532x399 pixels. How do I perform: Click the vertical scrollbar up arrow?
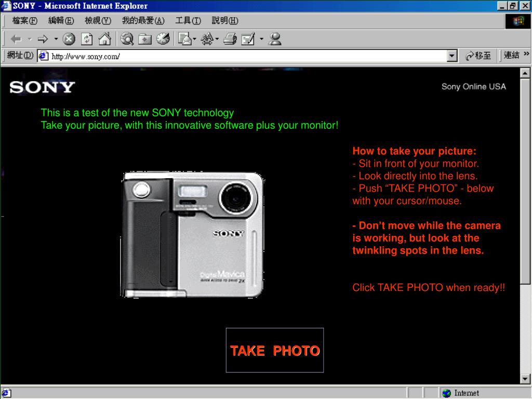click(x=525, y=73)
